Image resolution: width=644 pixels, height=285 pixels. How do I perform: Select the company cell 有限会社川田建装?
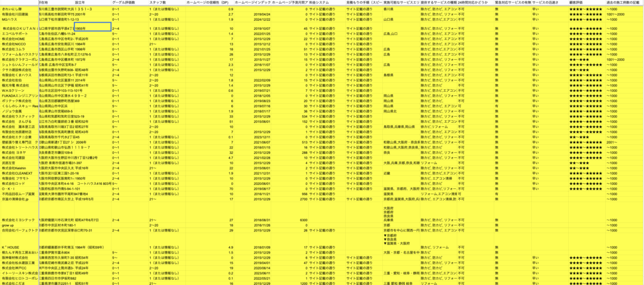pyautogui.click(x=19, y=14)
